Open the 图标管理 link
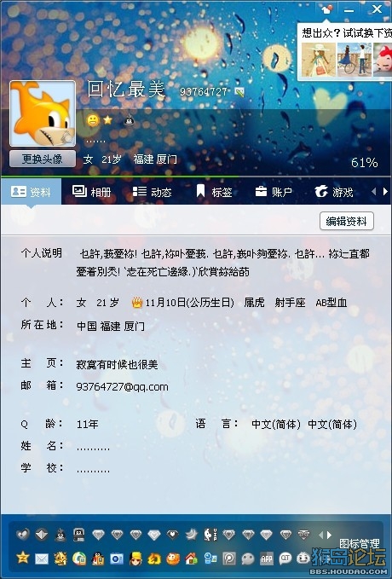Image resolution: width=392 pixels, height=579 pixels. (359, 543)
